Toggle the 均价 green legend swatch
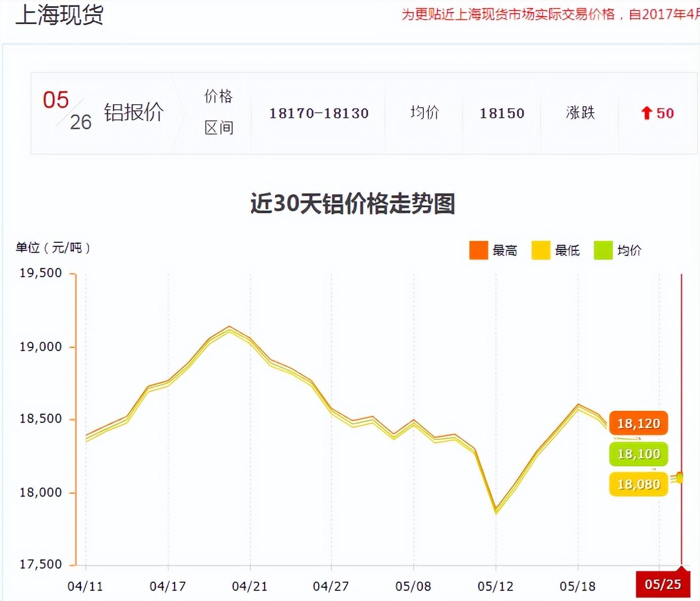Screen dimensions: 700x601 pyautogui.click(x=603, y=250)
